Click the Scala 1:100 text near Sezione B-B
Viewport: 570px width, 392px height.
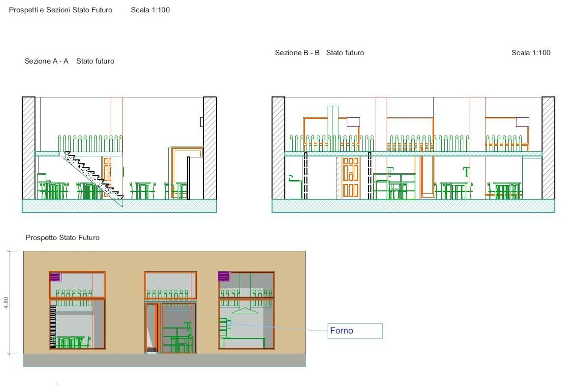(531, 53)
